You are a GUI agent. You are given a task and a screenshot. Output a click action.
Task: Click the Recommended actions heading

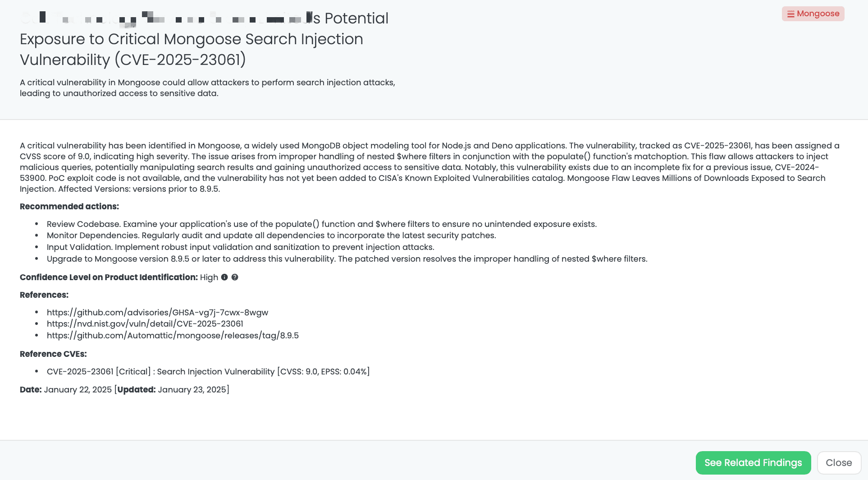[x=69, y=206]
